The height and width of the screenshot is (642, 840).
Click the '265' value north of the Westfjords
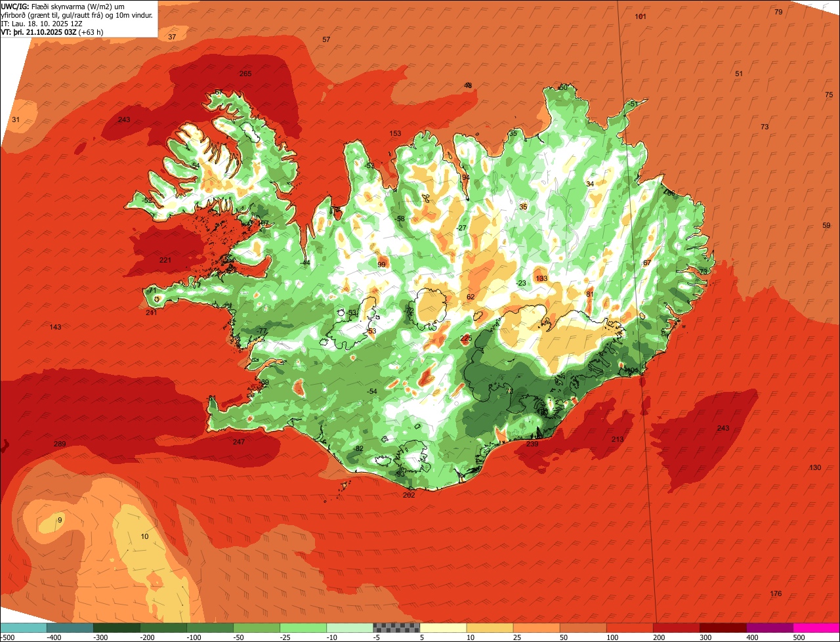point(245,74)
